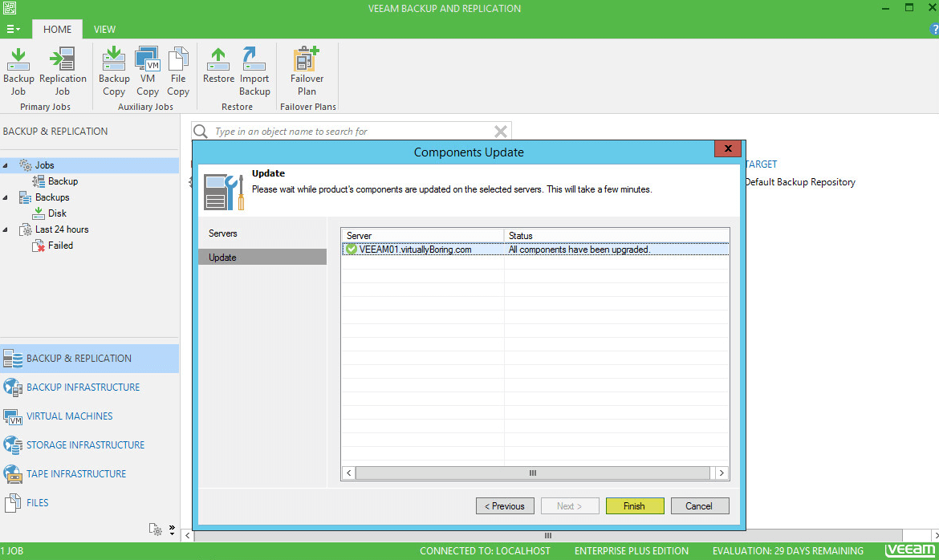
Task: Click Finish to complete components update
Action: 635,506
